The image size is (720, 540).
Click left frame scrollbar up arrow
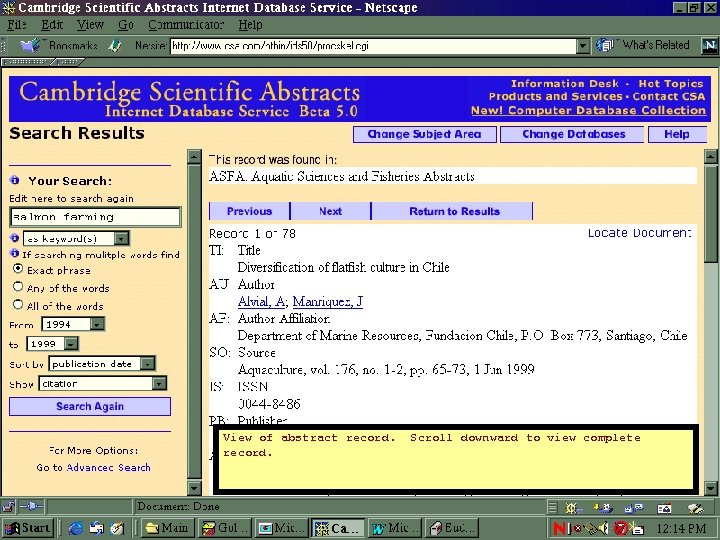pyautogui.click(x=195, y=157)
